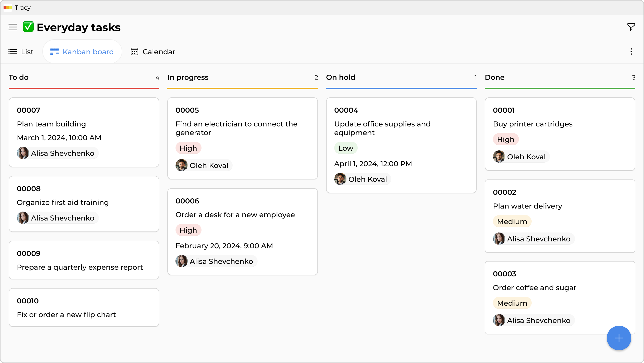Open the filter options
This screenshot has width=644, height=363.
(x=631, y=27)
